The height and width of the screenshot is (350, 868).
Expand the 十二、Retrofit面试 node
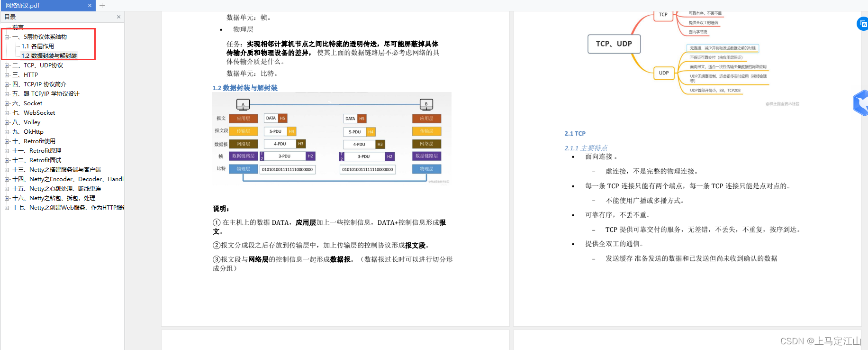pos(7,160)
